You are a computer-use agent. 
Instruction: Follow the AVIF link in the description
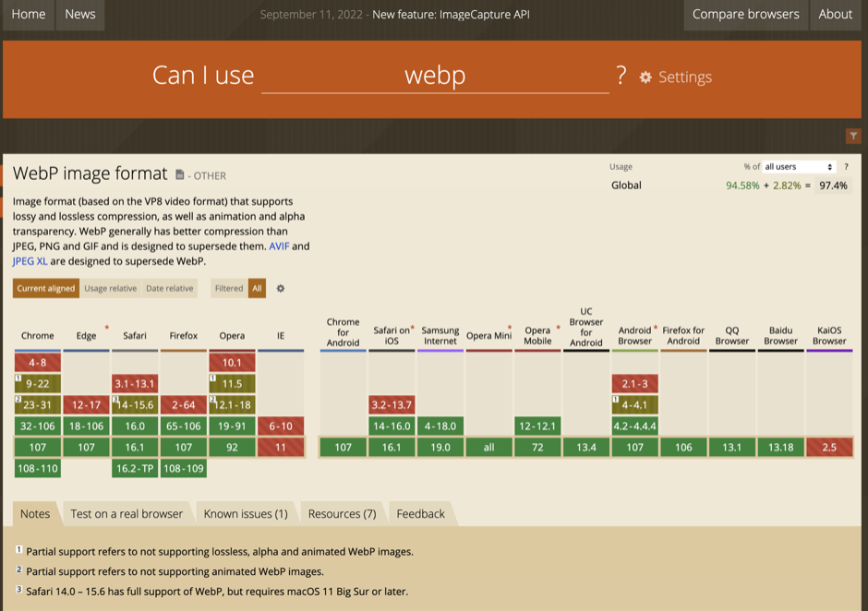click(x=280, y=246)
